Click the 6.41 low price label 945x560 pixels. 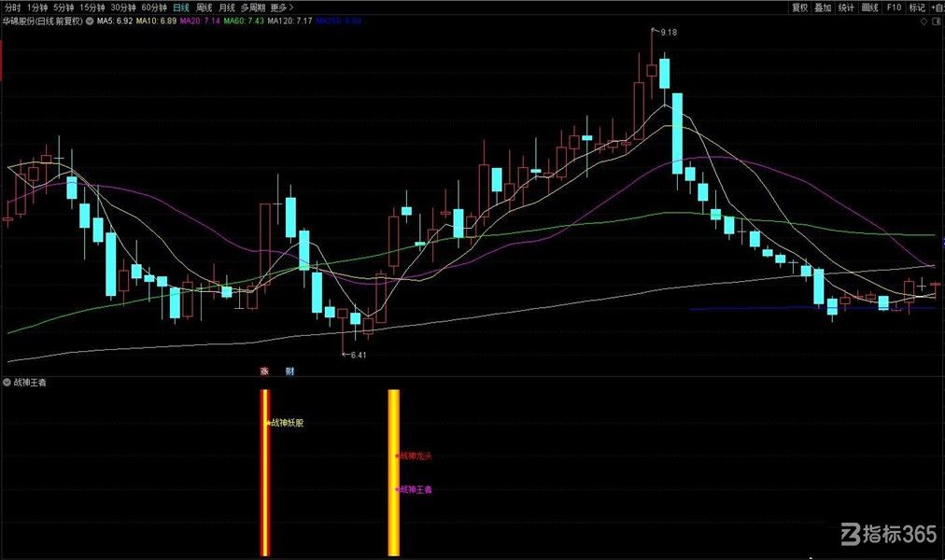(358, 356)
